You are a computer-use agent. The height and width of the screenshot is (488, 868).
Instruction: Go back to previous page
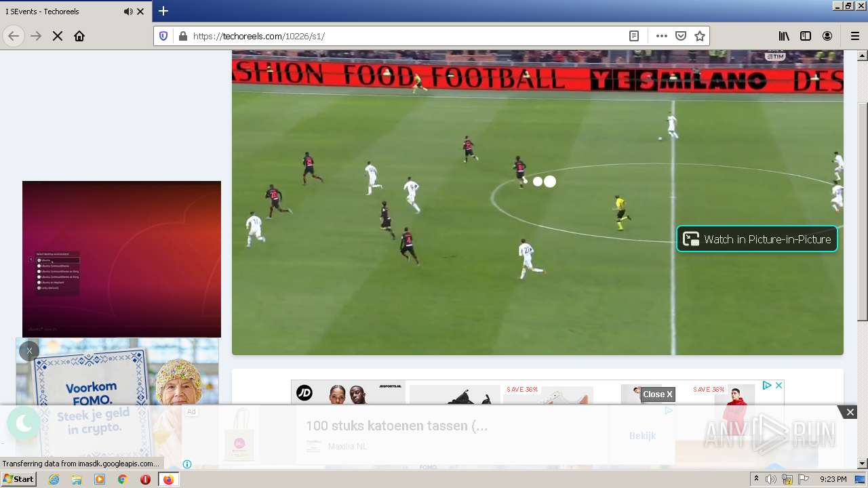pos(14,36)
